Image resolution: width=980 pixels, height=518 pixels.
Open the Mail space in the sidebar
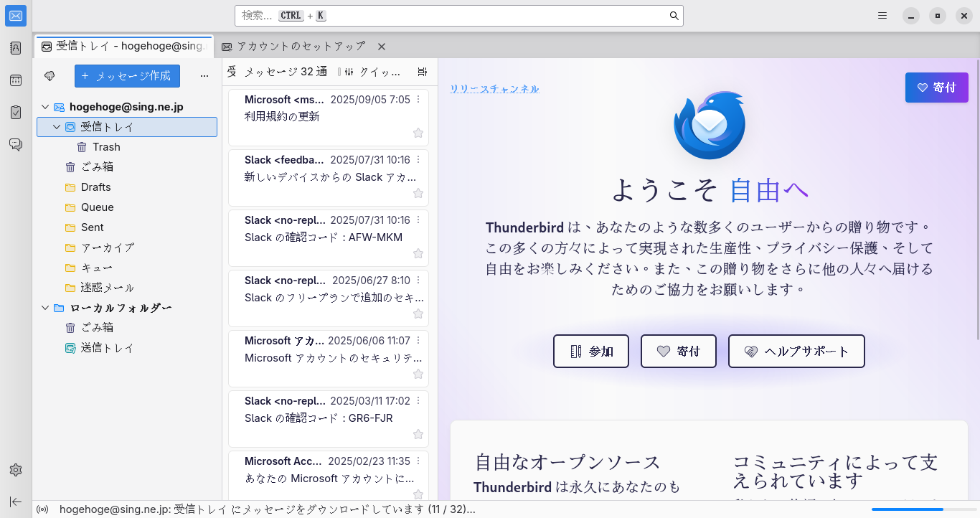point(16,16)
